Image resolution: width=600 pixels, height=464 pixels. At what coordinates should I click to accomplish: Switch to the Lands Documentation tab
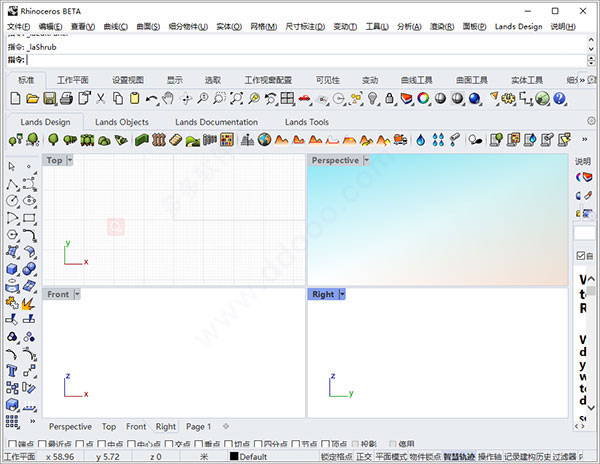tap(217, 122)
